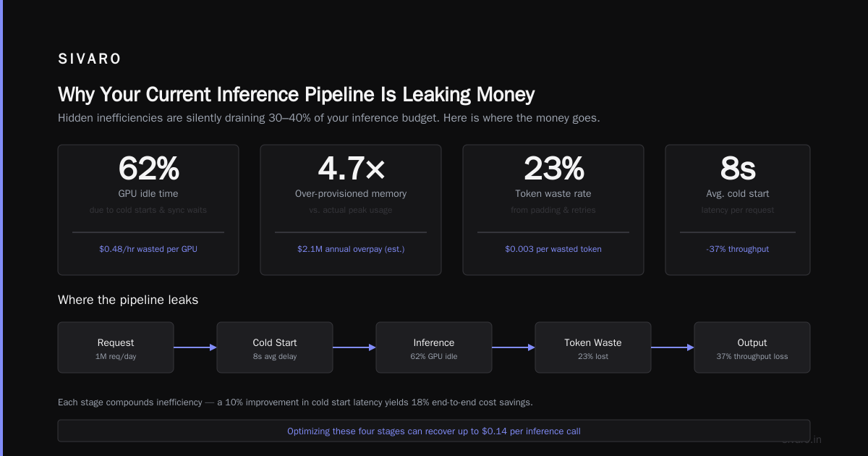This screenshot has height=456, width=868.
Task: Click the recover $0.14 per inference call banner
Action: [x=434, y=431]
